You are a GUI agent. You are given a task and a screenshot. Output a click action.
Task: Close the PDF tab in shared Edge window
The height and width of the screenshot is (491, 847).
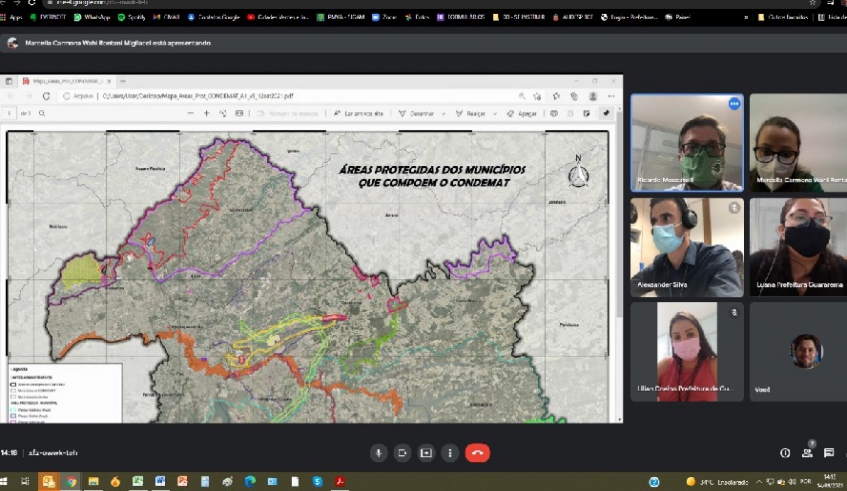point(109,81)
